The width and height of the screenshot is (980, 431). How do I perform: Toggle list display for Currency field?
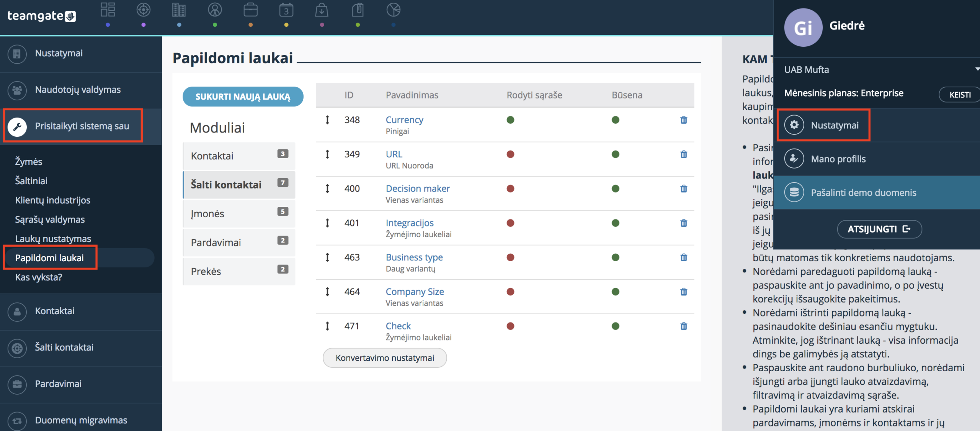pyautogui.click(x=510, y=120)
